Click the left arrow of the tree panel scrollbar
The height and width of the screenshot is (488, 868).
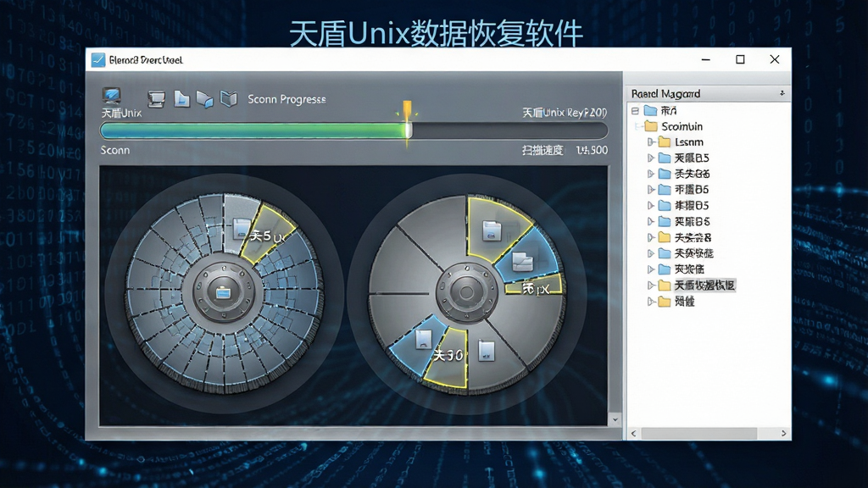(634, 433)
